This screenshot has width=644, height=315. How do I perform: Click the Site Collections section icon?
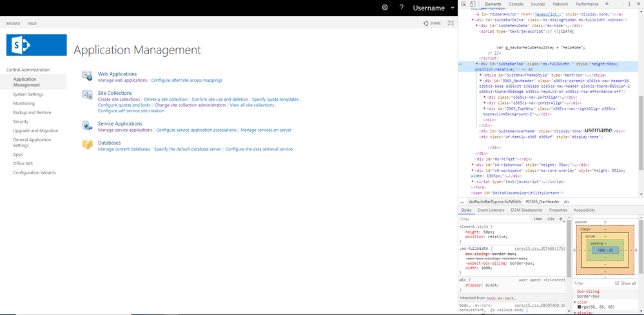point(86,95)
